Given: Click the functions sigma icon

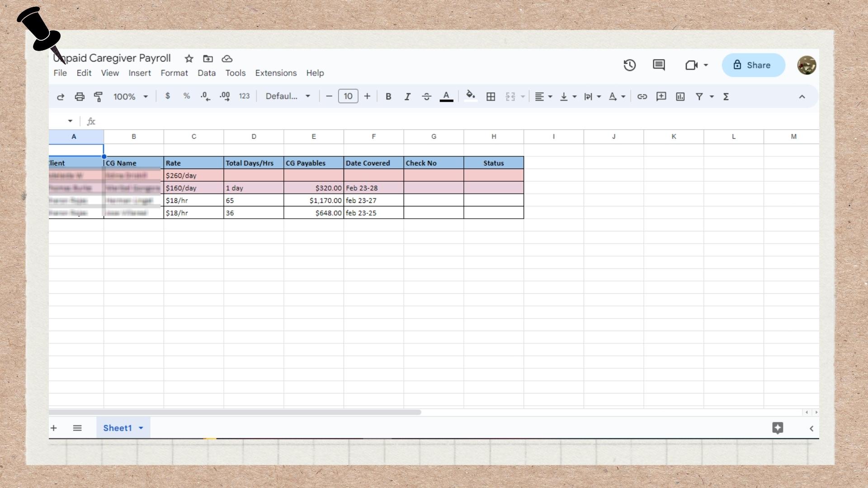Looking at the screenshot, I should pyautogui.click(x=726, y=97).
